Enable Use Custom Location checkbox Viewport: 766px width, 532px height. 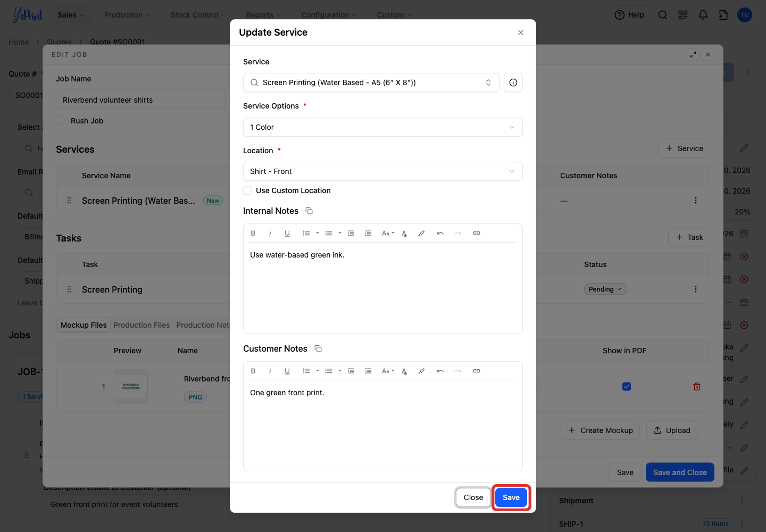(247, 190)
